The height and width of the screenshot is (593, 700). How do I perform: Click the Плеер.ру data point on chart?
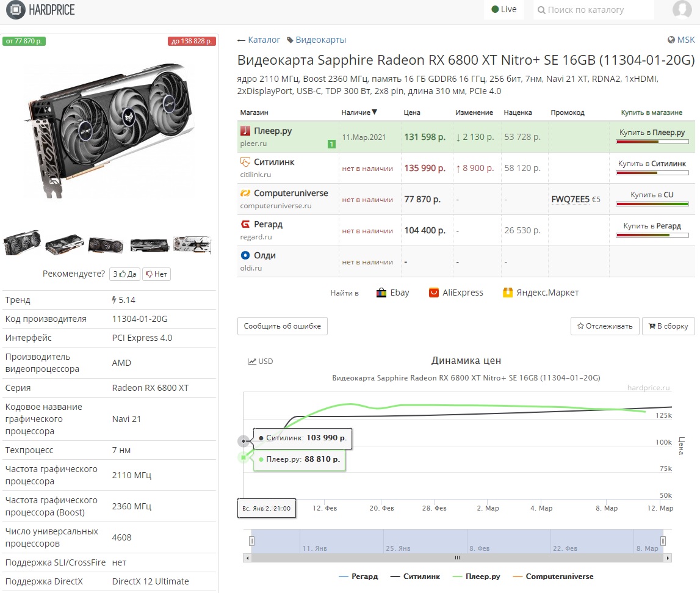point(244,457)
